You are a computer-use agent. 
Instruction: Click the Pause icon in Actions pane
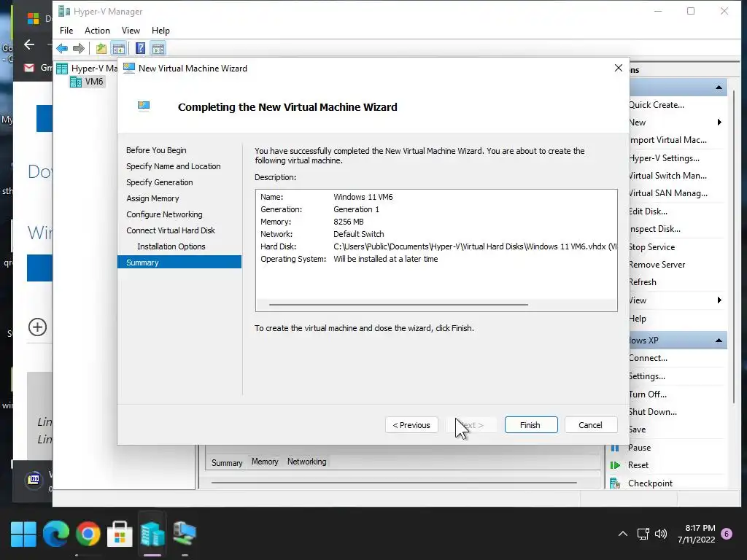click(x=615, y=448)
